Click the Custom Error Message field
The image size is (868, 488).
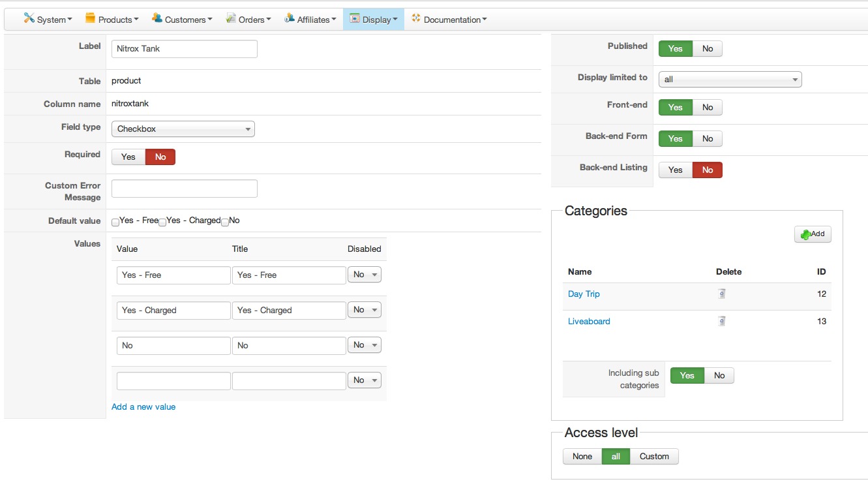coord(185,189)
